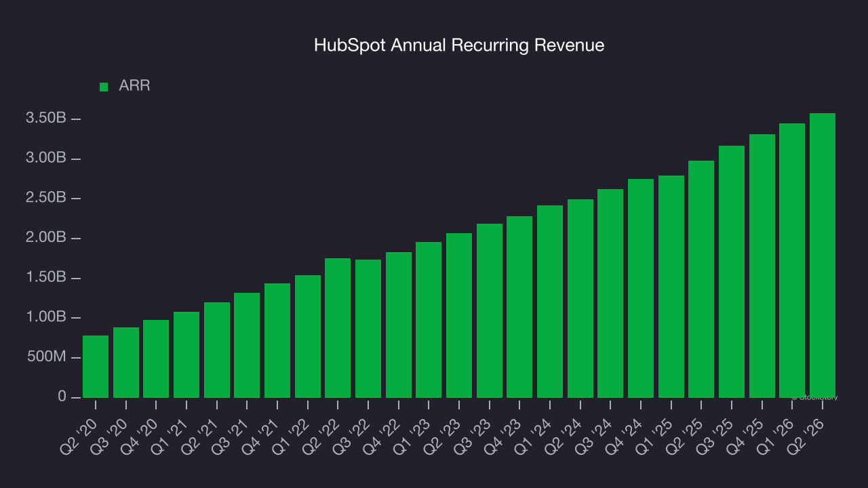Screen dimensions: 868x488
Task: Select the Q2 '24 bar
Action: pos(580,298)
